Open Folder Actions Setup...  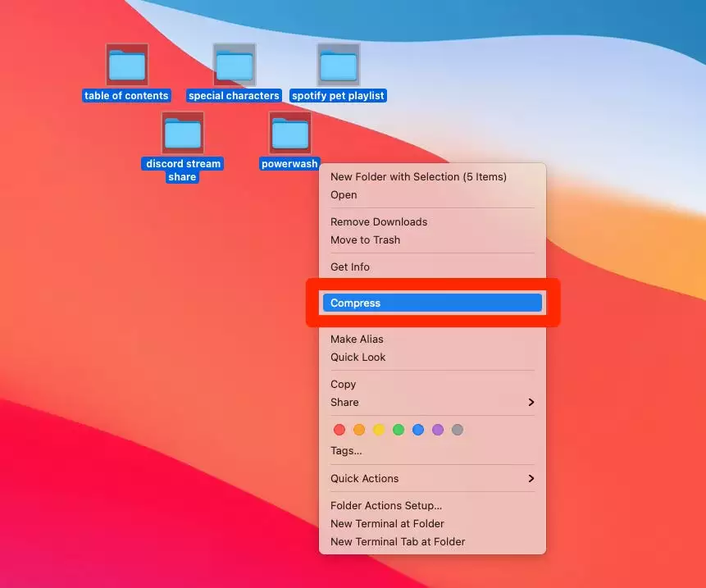point(432,506)
